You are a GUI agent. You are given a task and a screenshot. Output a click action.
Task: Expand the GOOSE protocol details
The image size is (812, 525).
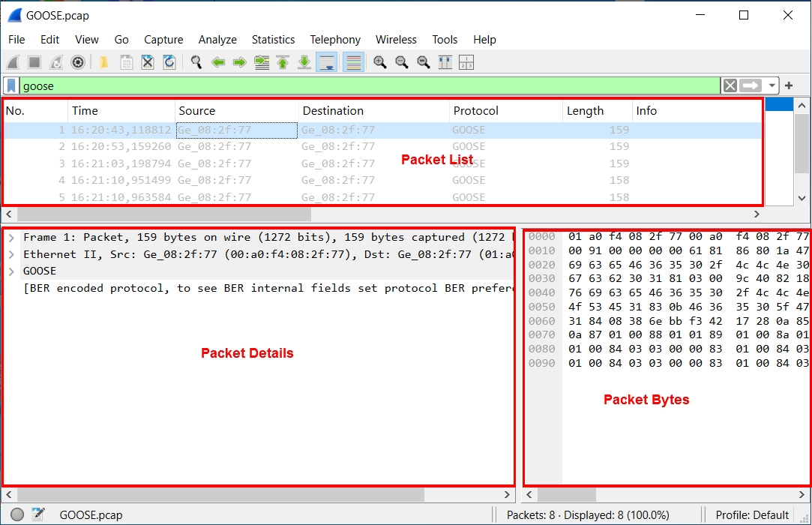click(13, 271)
